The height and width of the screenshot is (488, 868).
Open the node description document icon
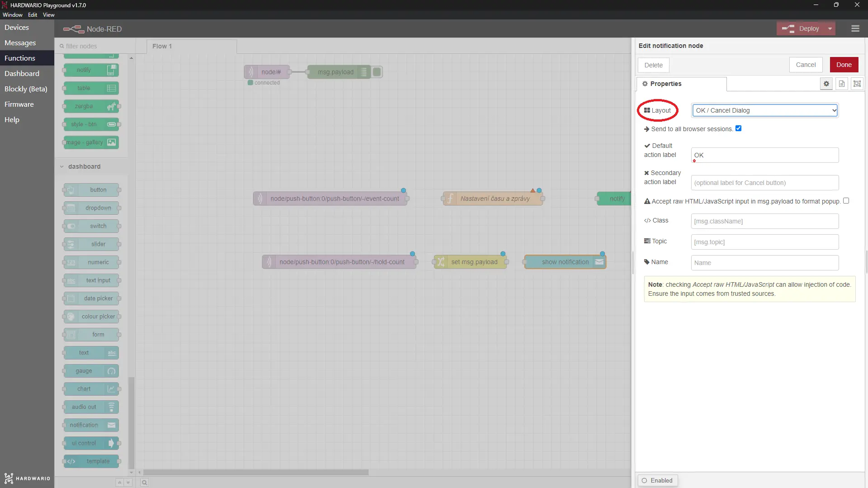[842, 84]
